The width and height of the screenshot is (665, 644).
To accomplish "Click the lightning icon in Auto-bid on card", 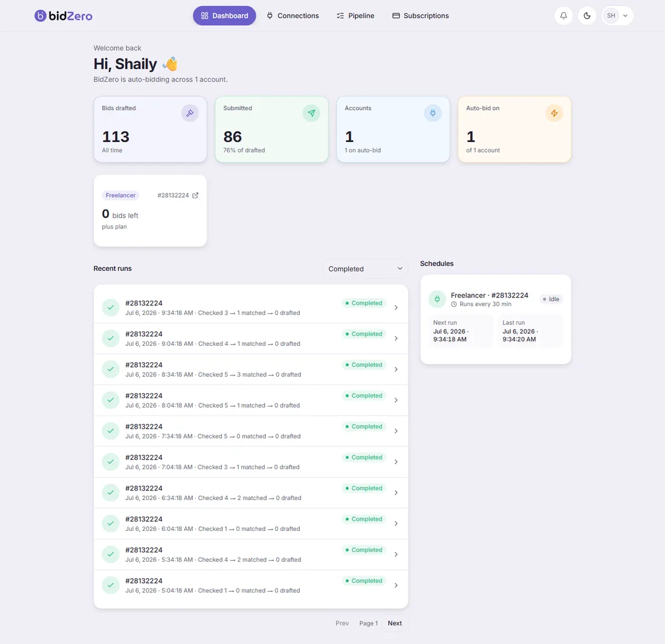I will pos(554,113).
